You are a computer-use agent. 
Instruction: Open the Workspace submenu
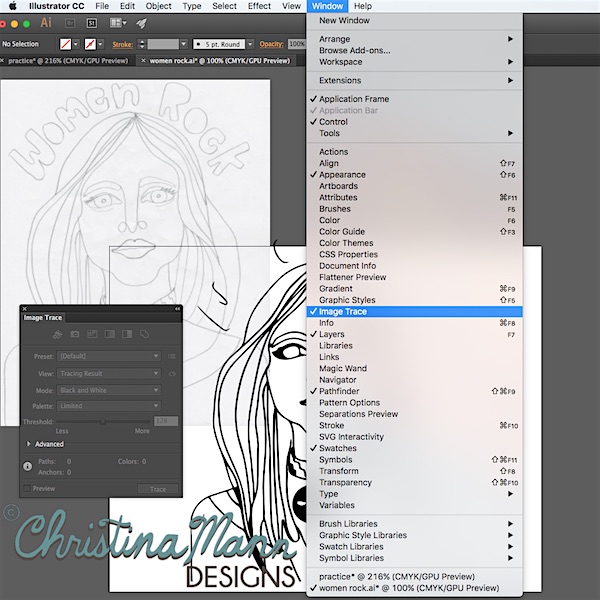pos(414,62)
